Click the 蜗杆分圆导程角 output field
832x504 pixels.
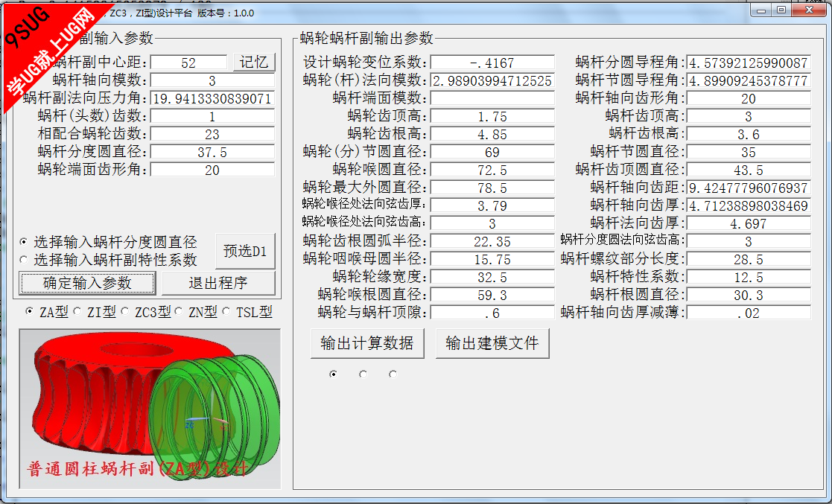click(x=749, y=63)
